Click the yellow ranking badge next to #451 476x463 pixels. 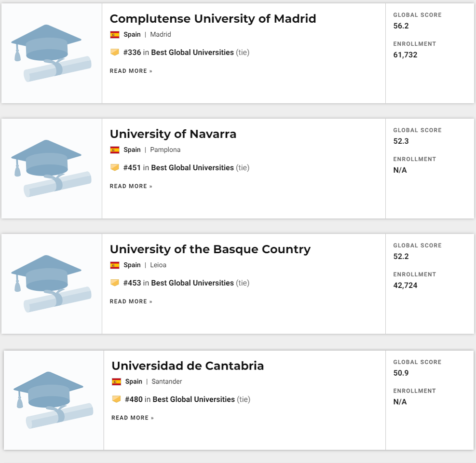tap(115, 167)
